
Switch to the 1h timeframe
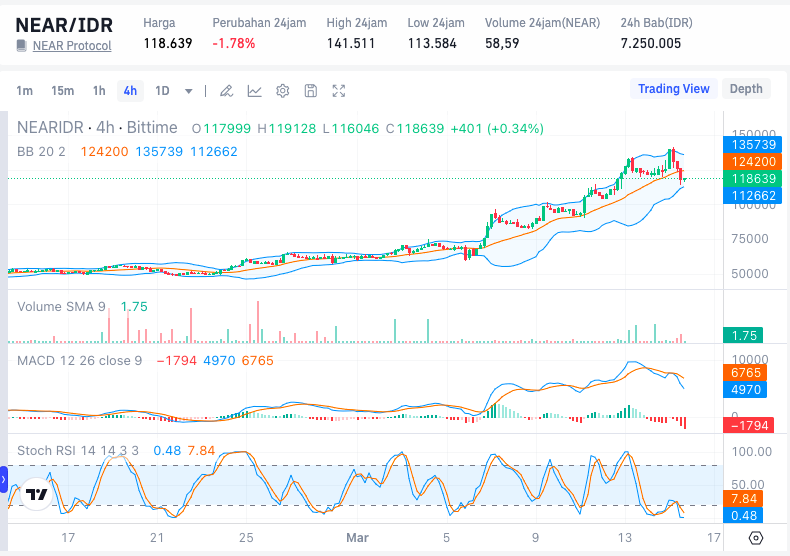[99, 91]
